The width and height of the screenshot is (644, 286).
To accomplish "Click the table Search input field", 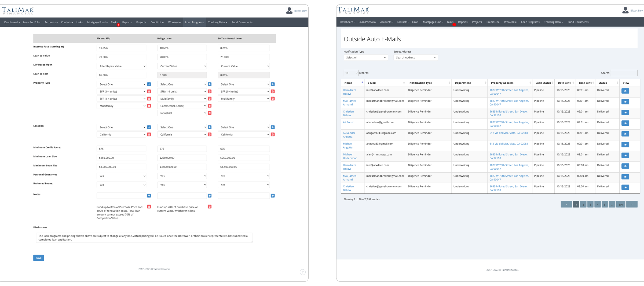I will click(x=624, y=73).
